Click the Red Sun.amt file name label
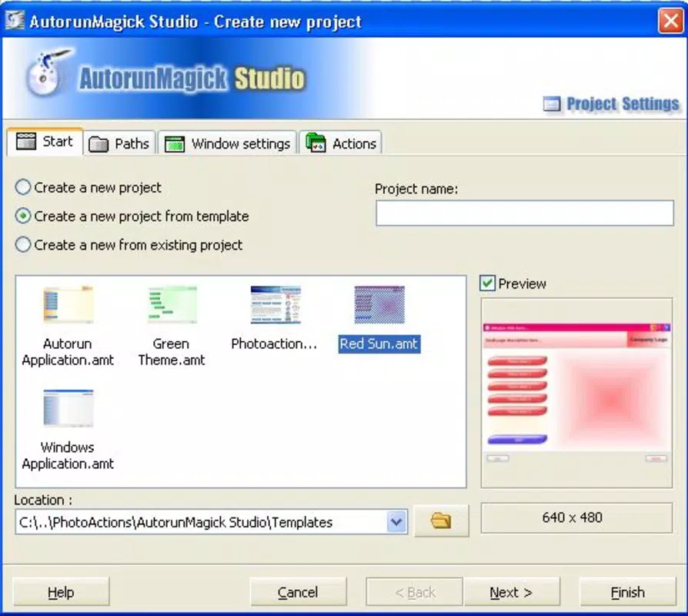Image resolution: width=688 pixels, height=616 pixels. click(379, 343)
